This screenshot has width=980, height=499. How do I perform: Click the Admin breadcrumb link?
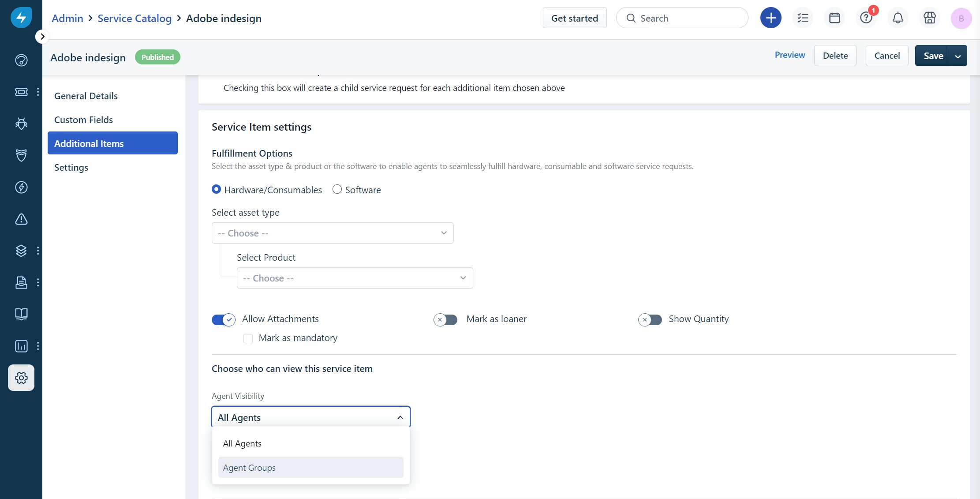point(67,18)
